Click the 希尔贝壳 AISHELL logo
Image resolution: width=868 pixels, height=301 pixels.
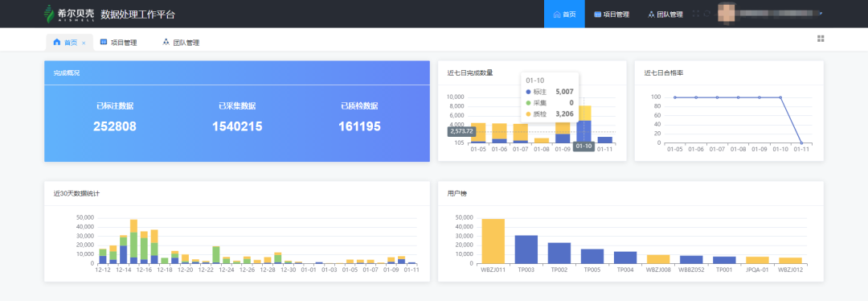(68, 14)
